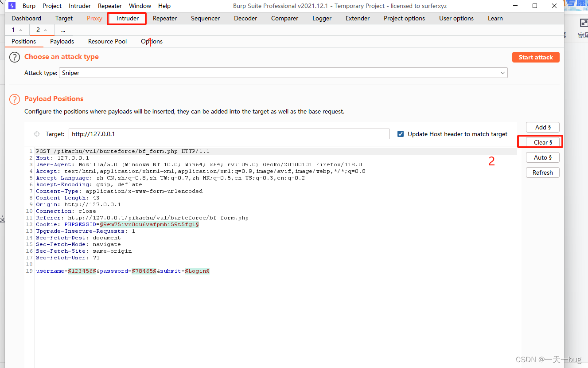Click the §123456§ username payload position
588x368 pixels.
82,271
